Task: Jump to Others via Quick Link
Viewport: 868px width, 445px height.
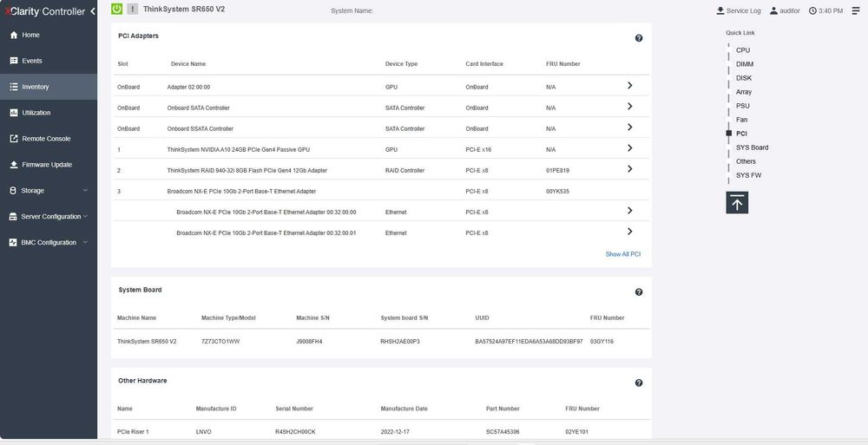Action: tap(746, 161)
